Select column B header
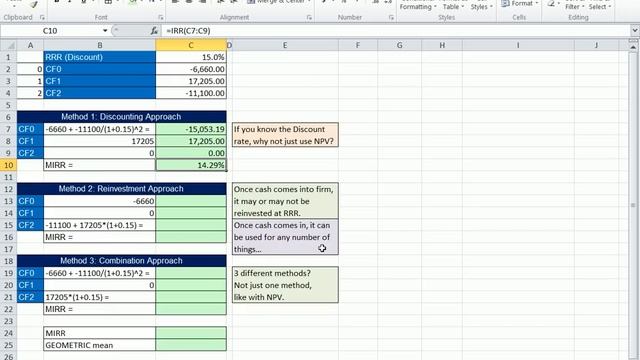 coord(100,45)
